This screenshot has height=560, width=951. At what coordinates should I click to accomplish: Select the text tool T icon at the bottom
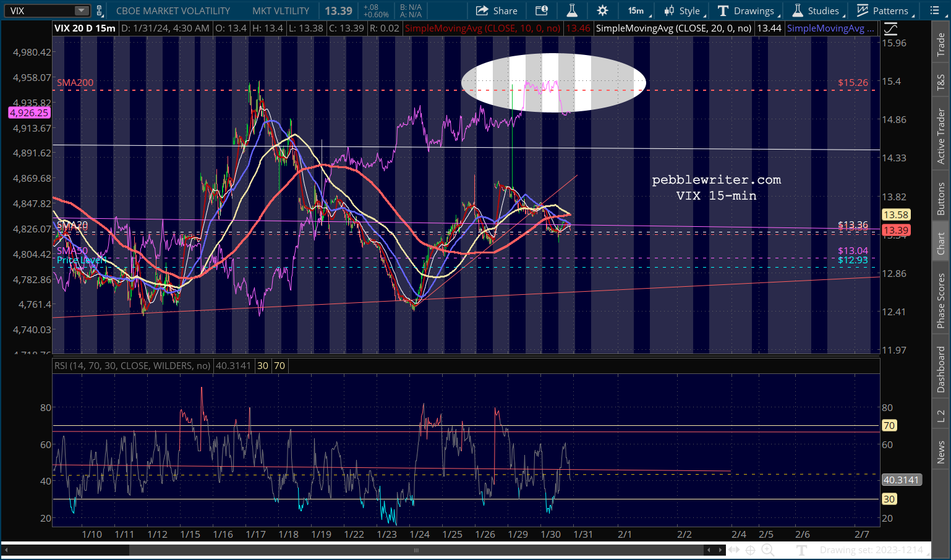point(802,549)
